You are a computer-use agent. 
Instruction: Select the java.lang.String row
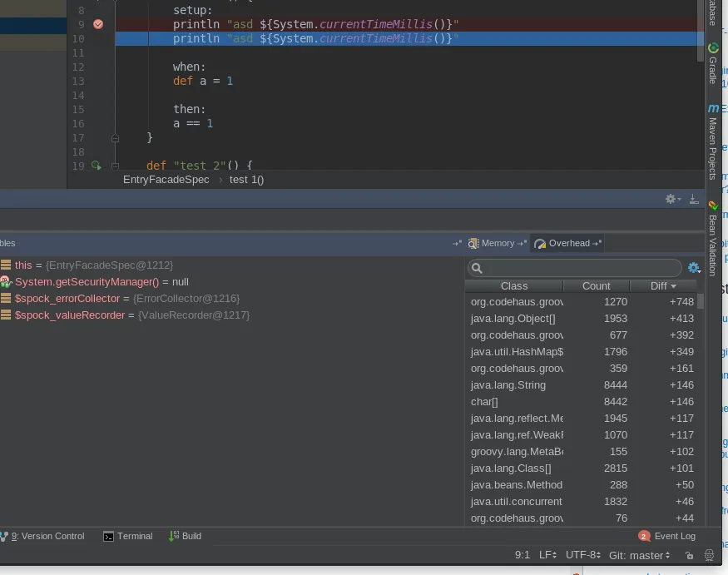(582, 385)
